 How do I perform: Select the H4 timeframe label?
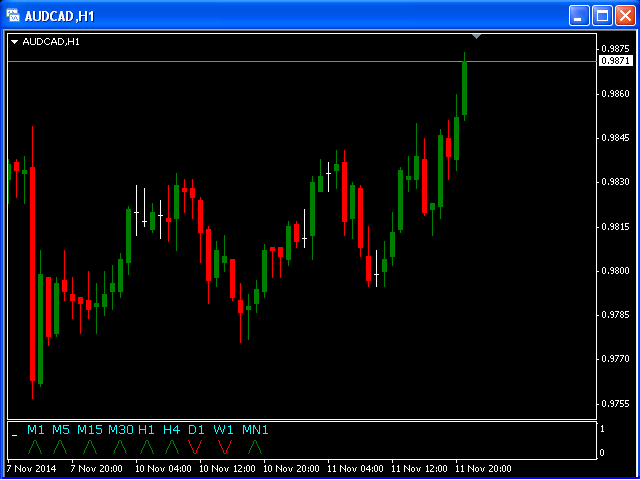coord(171,430)
